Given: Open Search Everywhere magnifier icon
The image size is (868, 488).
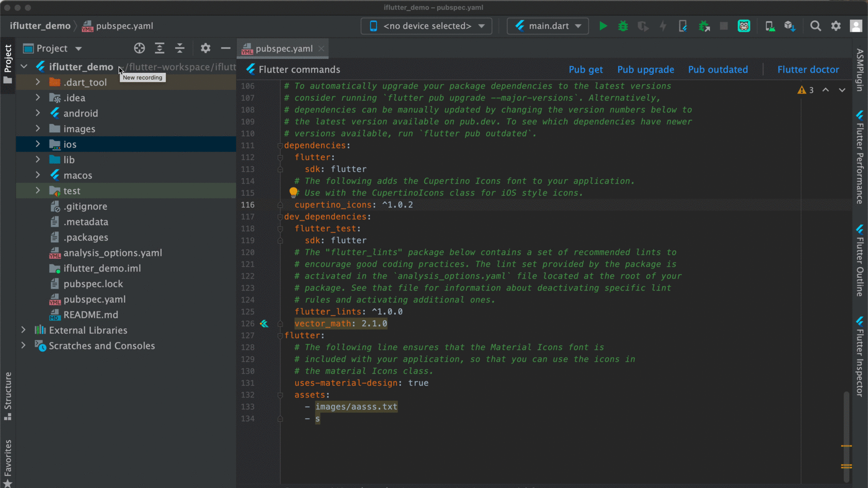Looking at the screenshot, I should 815,26.
